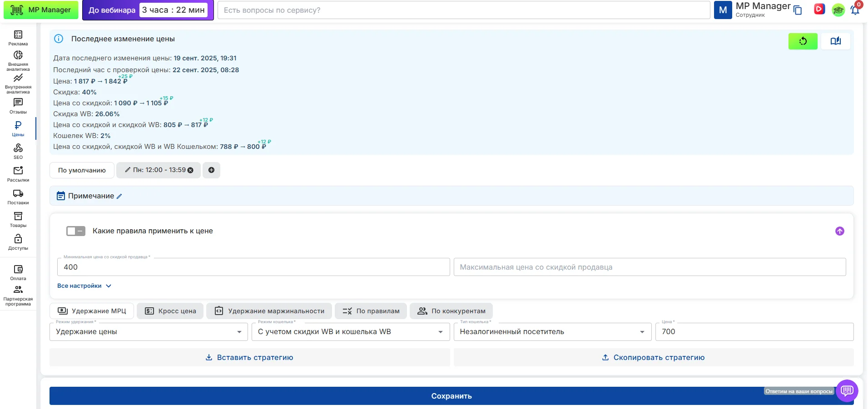Open the Режим удержания dropdown
The image size is (868, 409).
[148, 332]
